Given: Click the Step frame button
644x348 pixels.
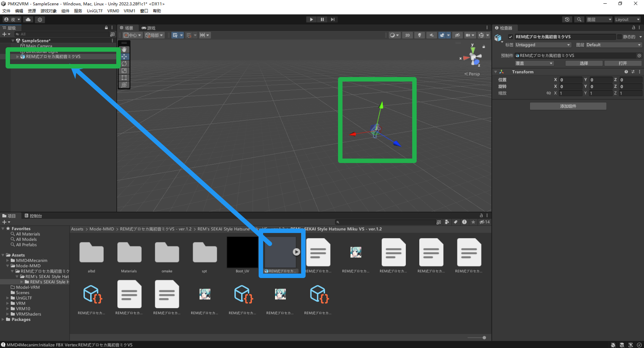Looking at the screenshot, I should [333, 19].
